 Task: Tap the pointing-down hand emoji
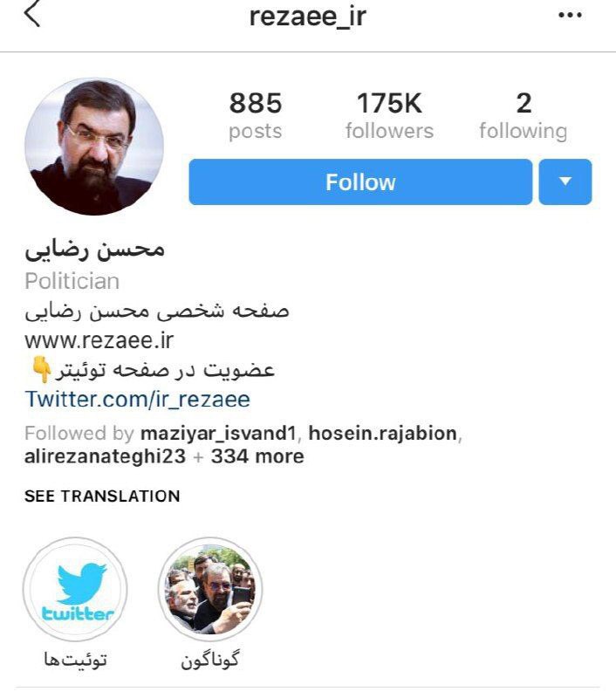point(41,369)
